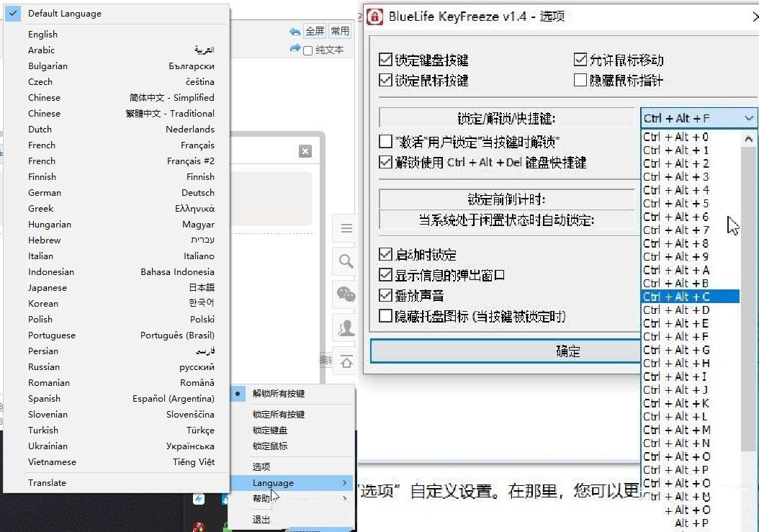
Task: Open the lightning app icon on the taskbar
Action: (199, 498)
